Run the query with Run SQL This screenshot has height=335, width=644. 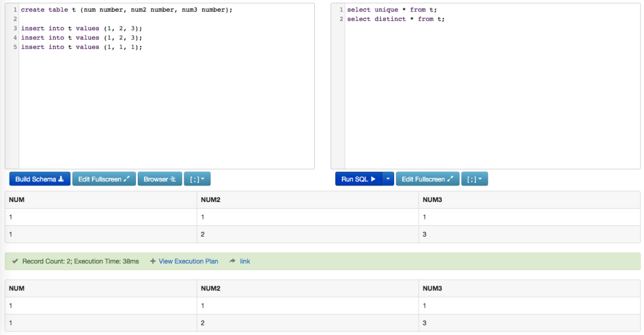pos(358,179)
